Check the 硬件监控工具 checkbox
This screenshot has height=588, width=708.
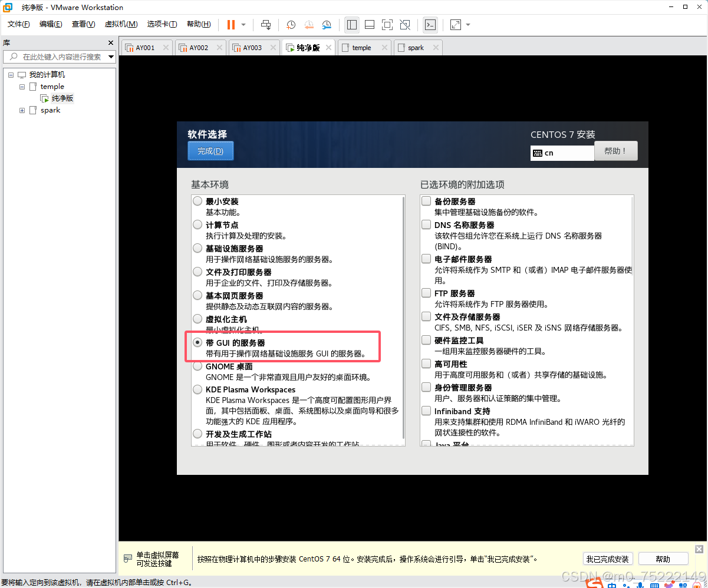426,341
